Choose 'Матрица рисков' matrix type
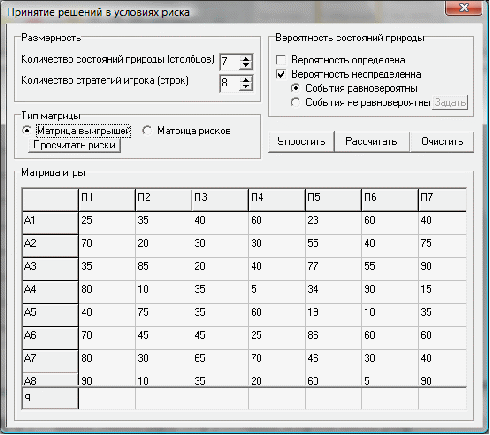 147,130
